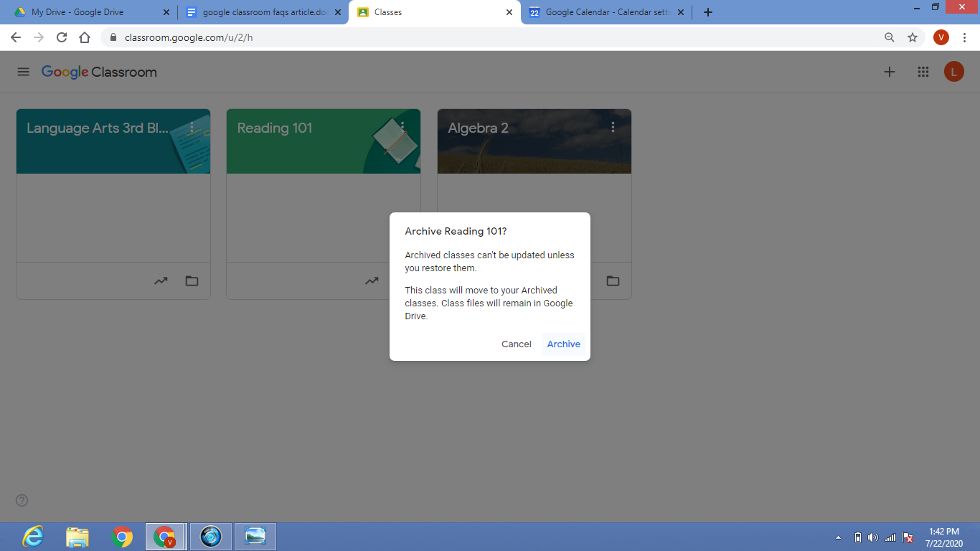
Task: Click the Google Classroom logo
Action: point(99,72)
